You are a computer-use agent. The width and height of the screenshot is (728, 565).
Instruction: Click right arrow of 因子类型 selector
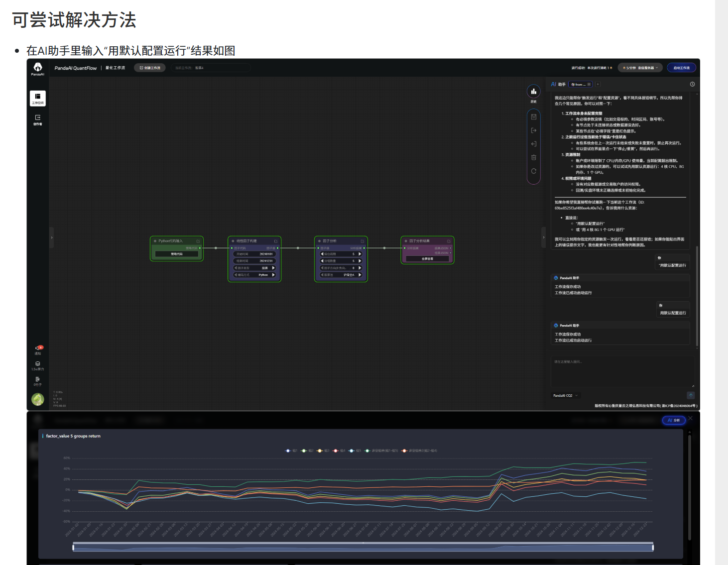tap(273, 268)
